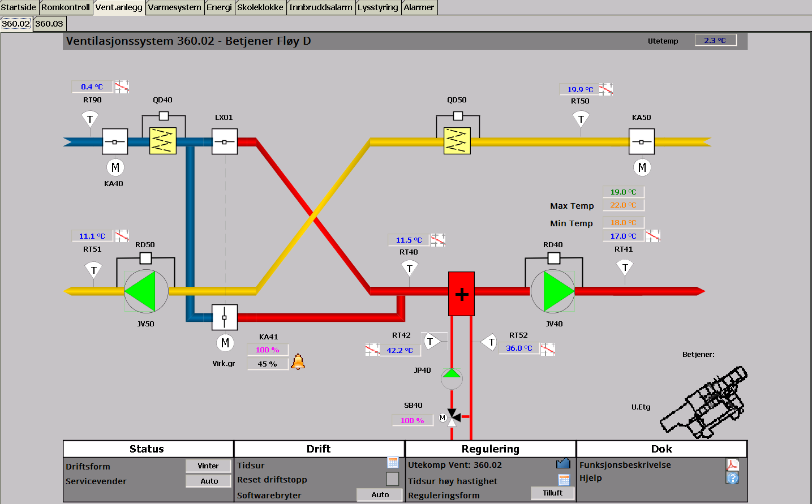Open the trend chart icon next to RT52
Image resolution: width=812 pixels, height=504 pixels.
pyautogui.click(x=547, y=349)
